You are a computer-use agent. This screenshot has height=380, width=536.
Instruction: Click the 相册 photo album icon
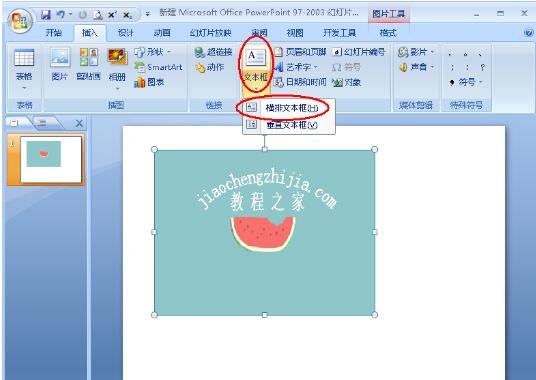[117, 56]
